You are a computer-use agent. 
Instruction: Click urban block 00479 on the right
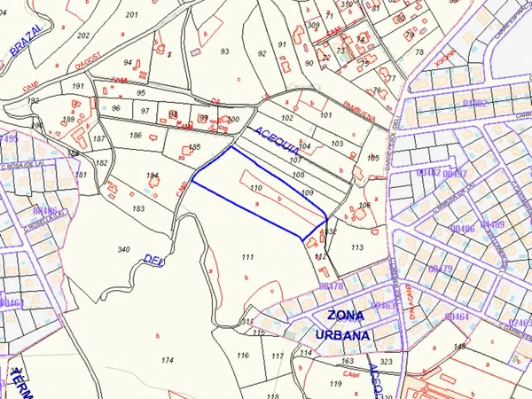pos(440,268)
